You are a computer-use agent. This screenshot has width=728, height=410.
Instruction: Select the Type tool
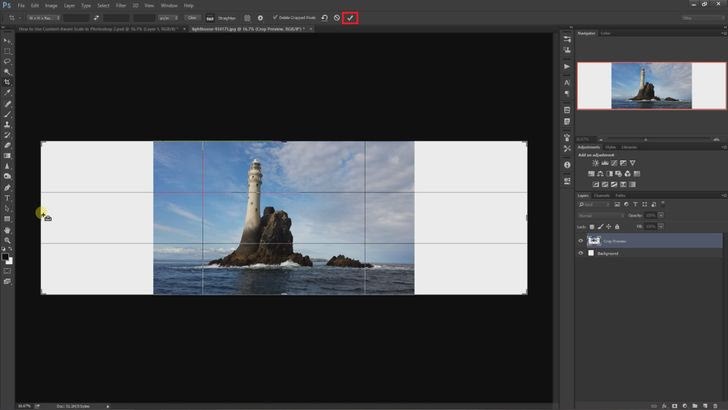(7, 198)
